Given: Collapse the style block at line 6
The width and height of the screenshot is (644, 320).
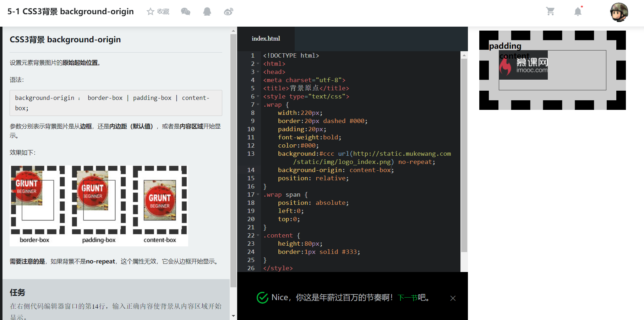Looking at the screenshot, I should click(257, 97).
